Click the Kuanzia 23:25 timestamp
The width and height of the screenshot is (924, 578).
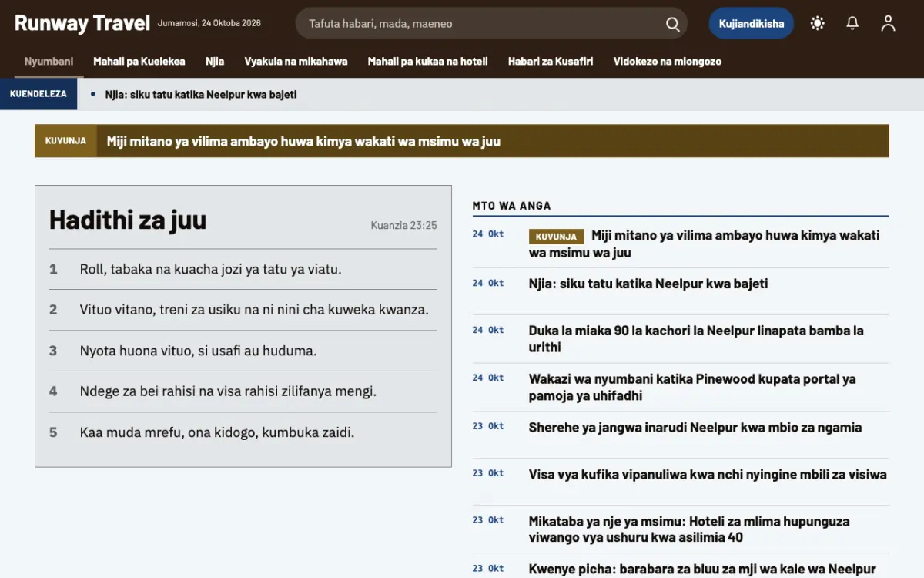(403, 225)
